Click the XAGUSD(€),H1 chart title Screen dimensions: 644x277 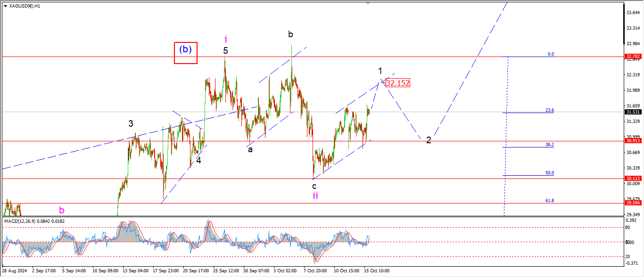click(25, 6)
